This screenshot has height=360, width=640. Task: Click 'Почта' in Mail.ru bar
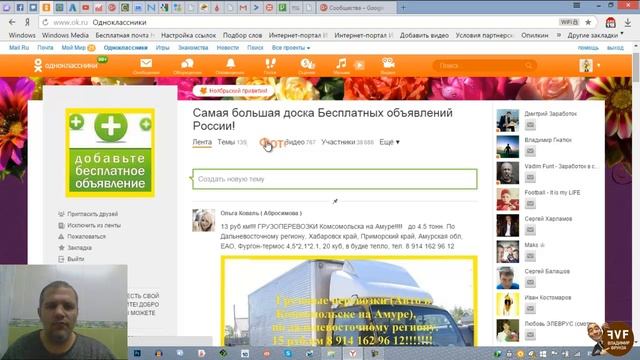45,48
